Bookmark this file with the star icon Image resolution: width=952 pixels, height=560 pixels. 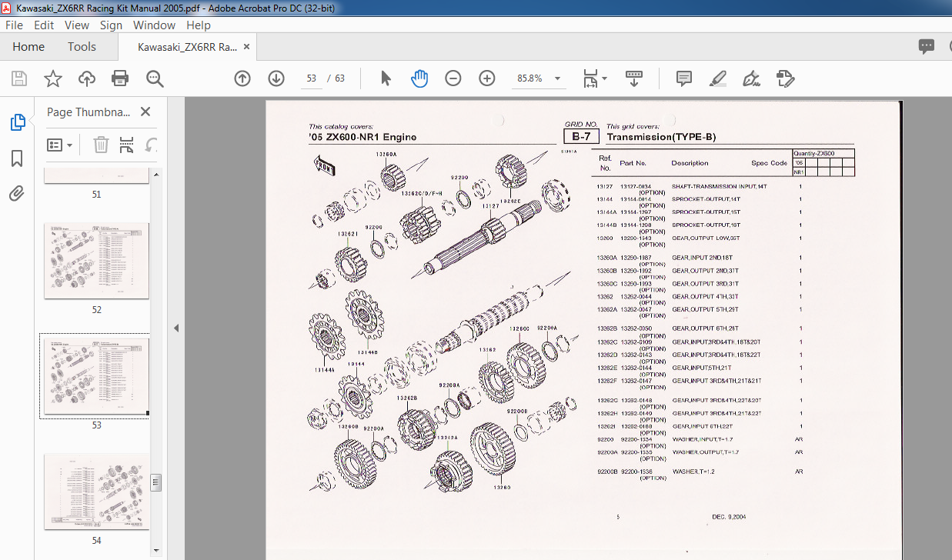coord(53,78)
